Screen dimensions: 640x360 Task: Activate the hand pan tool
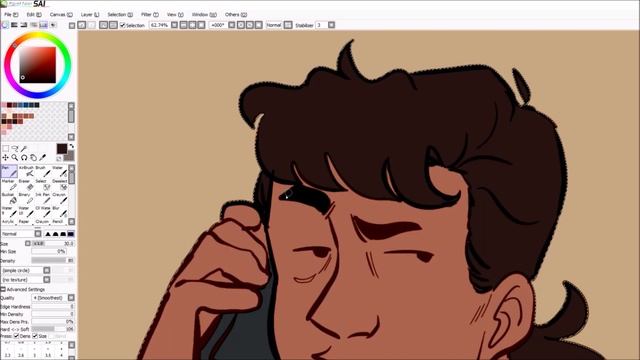[x=34, y=158]
